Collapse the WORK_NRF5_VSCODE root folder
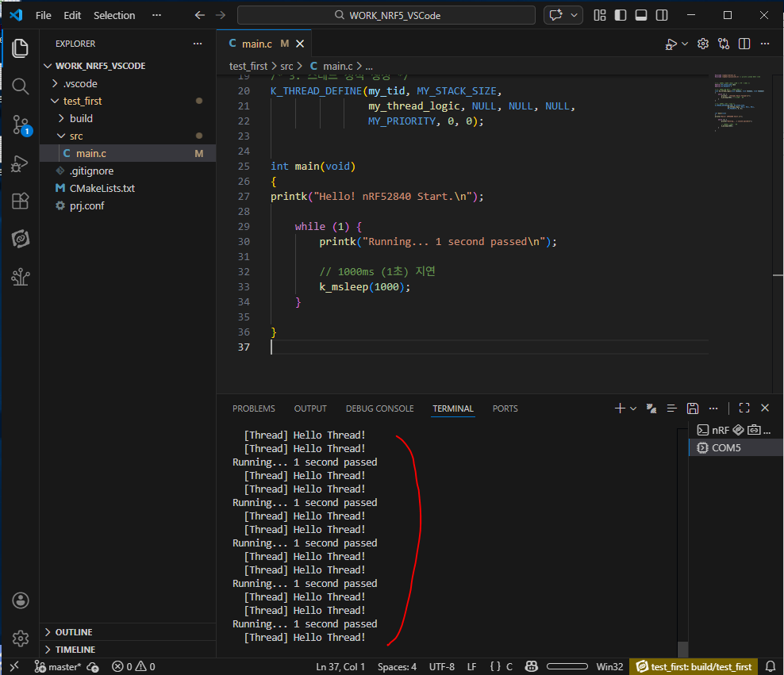 [x=128, y=66]
